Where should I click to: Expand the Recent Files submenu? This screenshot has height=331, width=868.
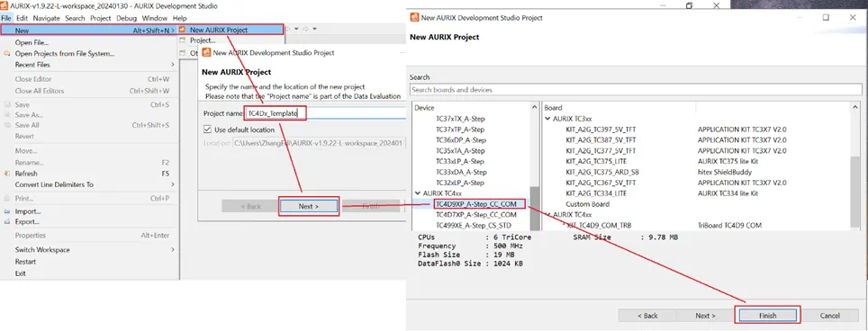pyautogui.click(x=173, y=65)
